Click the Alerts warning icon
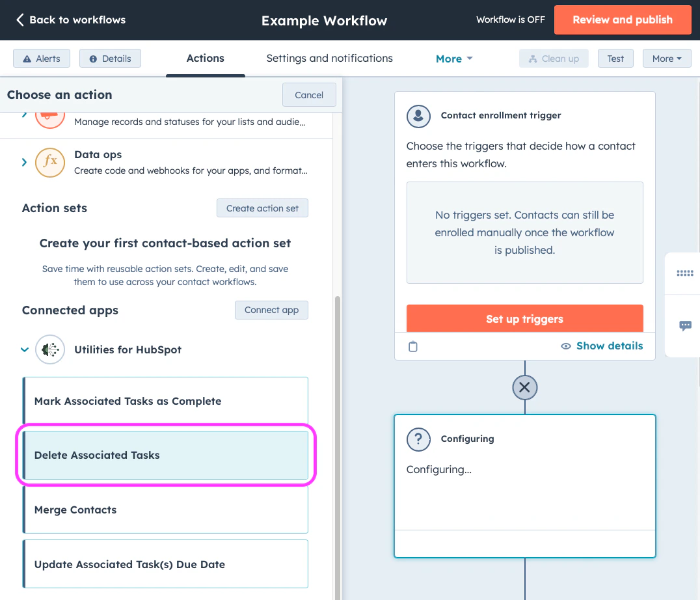This screenshot has height=600, width=700. tap(25, 58)
